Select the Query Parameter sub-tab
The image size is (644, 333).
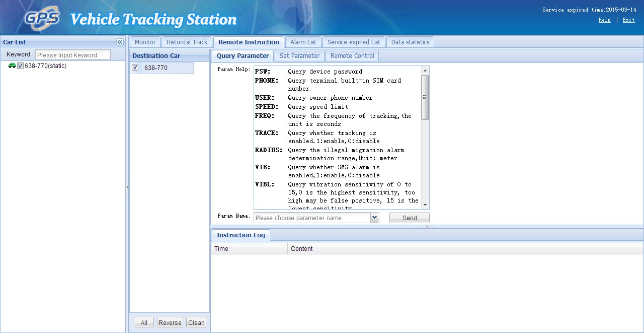(243, 56)
